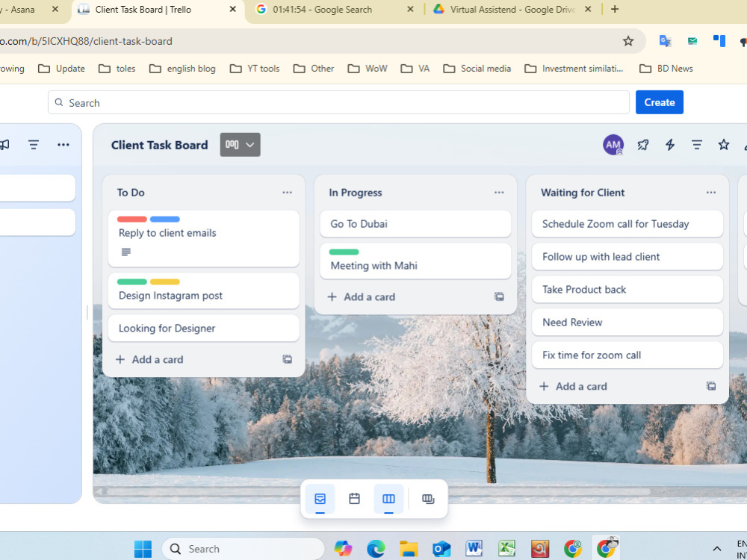The image size is (747, 560).
Task: Click the address bar URL
Action: [x=86, y=41]
